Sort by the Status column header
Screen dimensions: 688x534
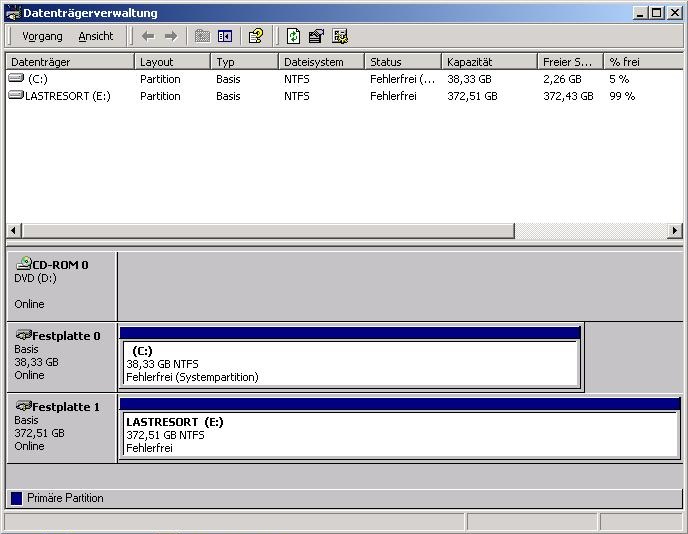coord(403,62)
